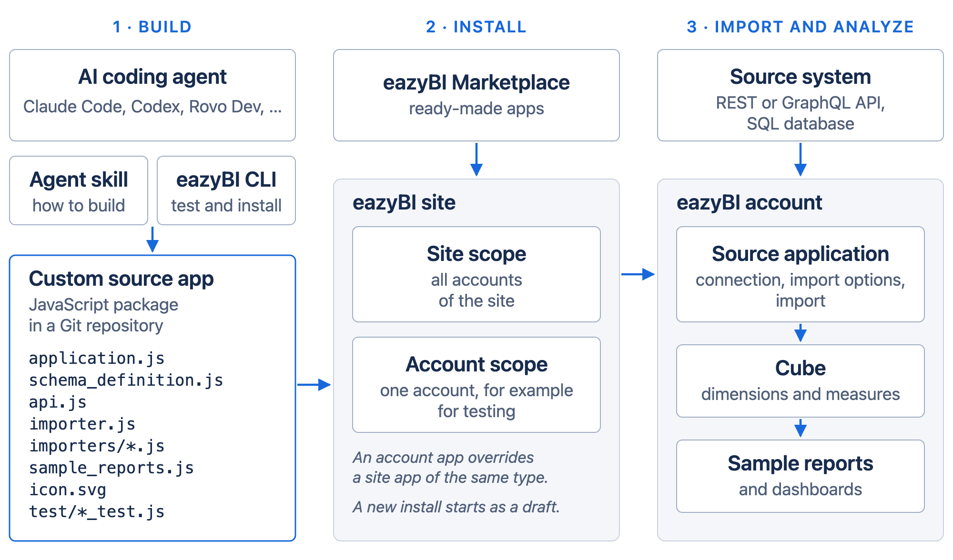Select the Sample reports box
This screenshot has width=953, height=560.
[801, 476]
